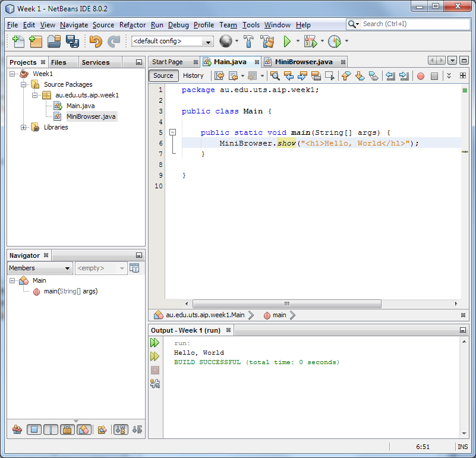The image size is (476, 458).
Task: Click the New Project toolbar icon
Action: (x=36, y=41)
